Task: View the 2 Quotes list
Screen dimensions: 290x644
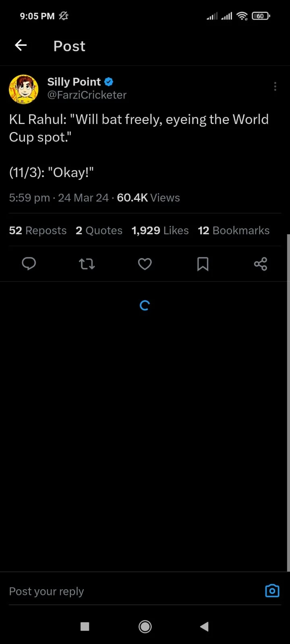Action: click(x=99, y=230)
